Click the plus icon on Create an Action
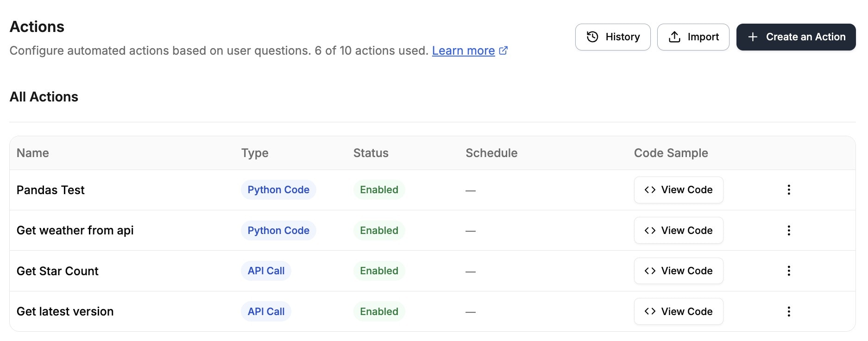868x341 pixels. click(753, 37)
